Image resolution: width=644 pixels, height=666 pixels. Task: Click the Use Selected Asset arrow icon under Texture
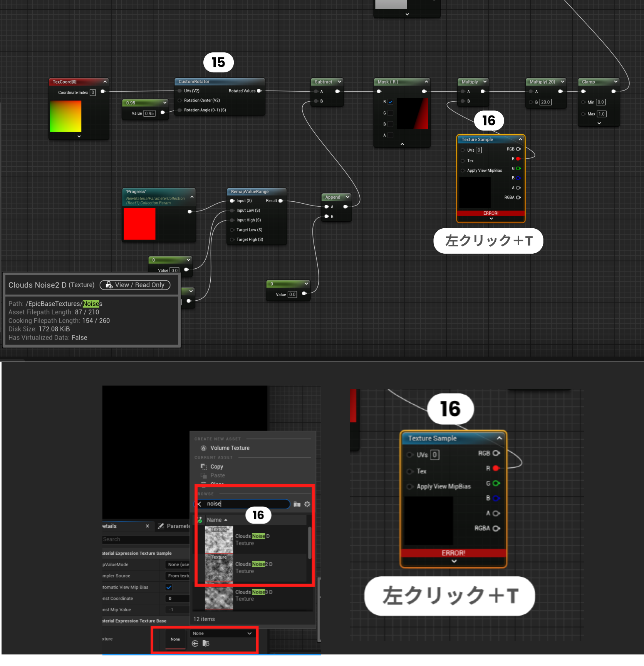[x=195, y=643]
